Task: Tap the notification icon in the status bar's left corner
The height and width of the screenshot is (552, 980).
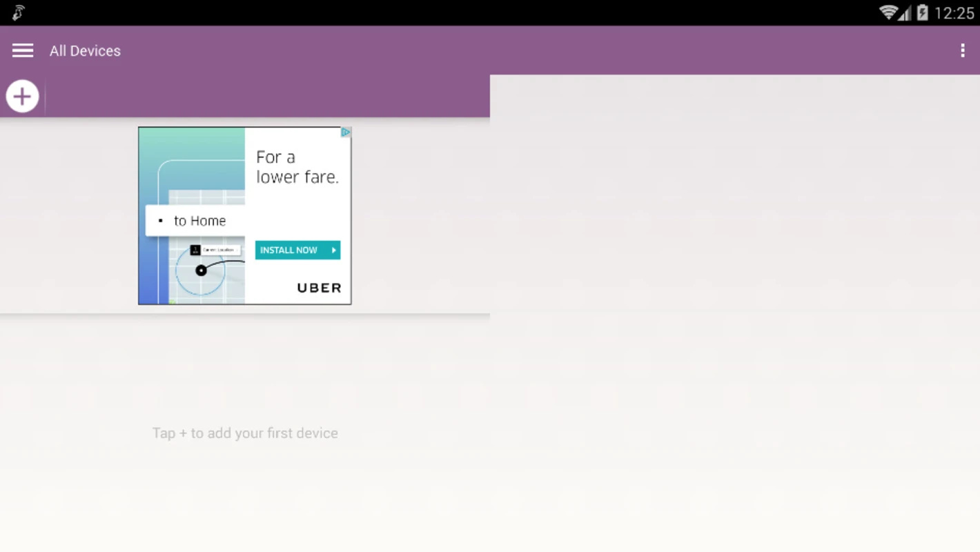Action: coord(18,12)
